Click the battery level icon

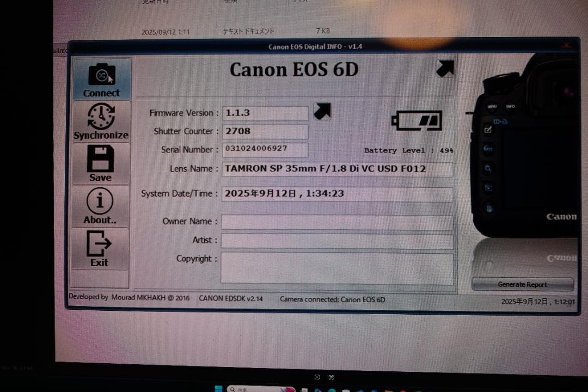416,121
